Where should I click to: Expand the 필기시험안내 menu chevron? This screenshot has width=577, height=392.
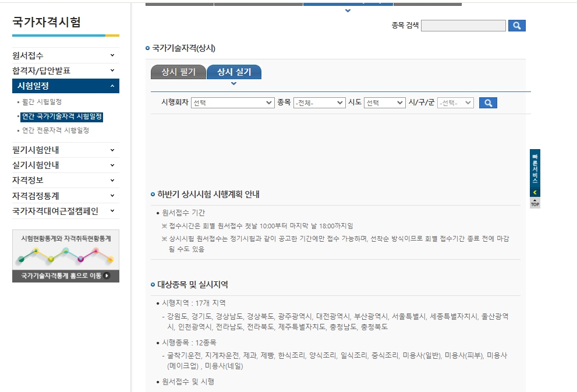point(112,150)
